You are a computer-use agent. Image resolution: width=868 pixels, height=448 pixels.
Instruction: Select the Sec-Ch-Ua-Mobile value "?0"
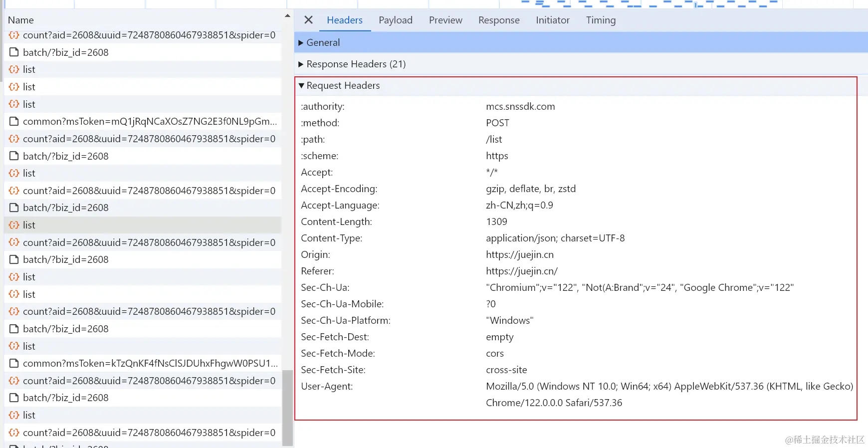(491, 304)
